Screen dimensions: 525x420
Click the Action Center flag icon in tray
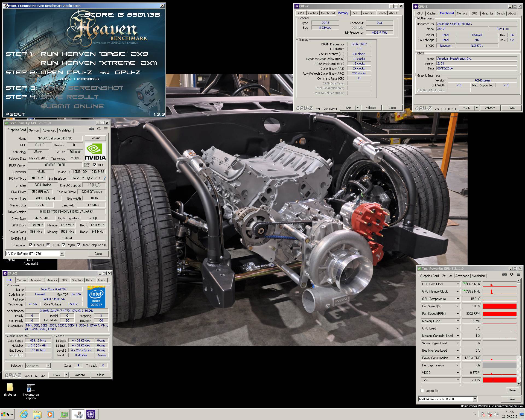(483, 415)
